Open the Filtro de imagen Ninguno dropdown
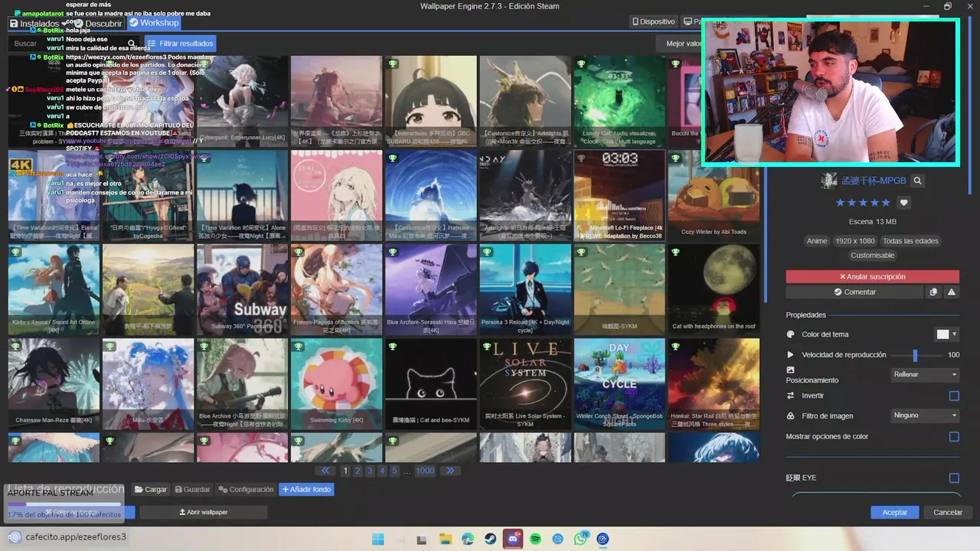Image resolution: width=980 pixels, height=551 pixels. point(926,416)
